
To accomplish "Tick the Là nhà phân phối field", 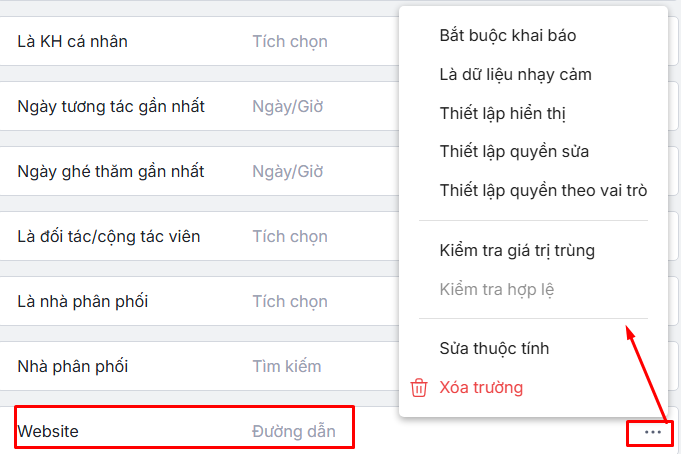I will 290,302.
